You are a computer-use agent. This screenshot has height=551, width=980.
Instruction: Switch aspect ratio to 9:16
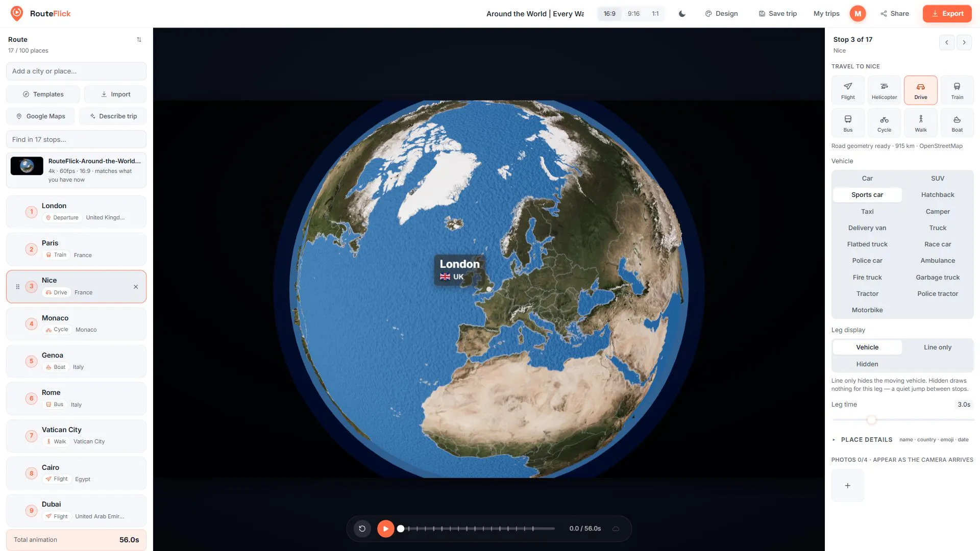(x=633, y=14)
